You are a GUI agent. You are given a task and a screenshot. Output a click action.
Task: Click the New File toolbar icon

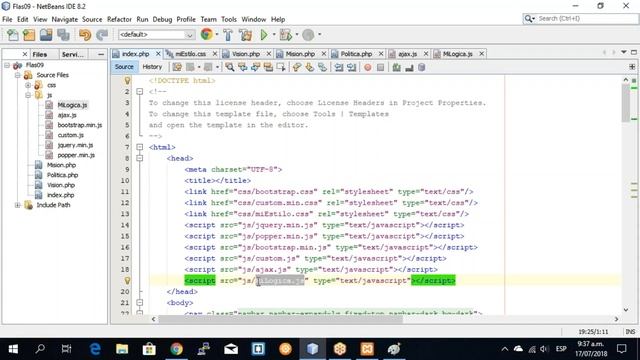13,35
